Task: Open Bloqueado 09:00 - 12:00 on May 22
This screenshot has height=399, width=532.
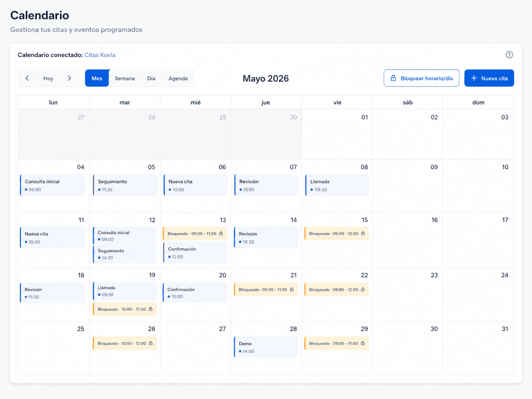Action: pyautogui.click(x=337, y=290)
